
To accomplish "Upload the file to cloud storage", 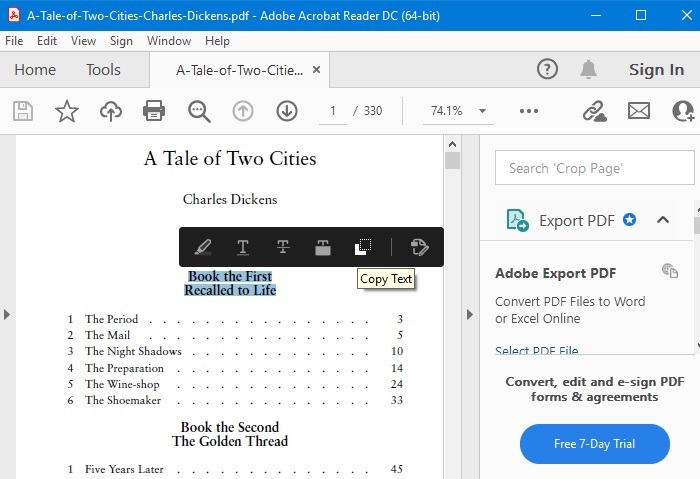I will (111, 111).
